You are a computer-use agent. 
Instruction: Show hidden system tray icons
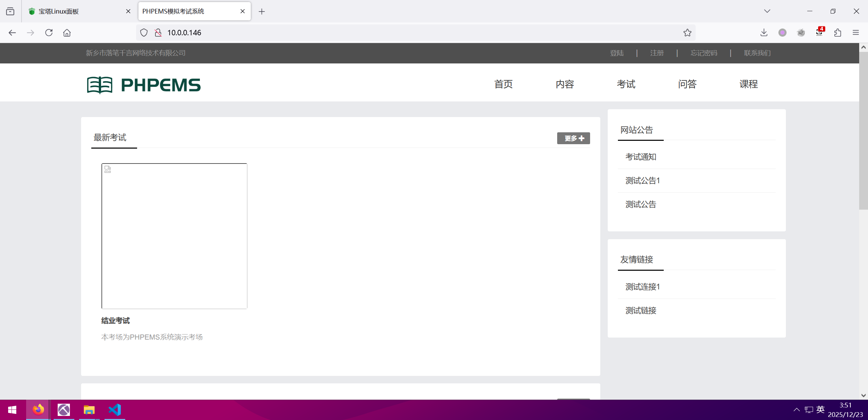(797, 410)
